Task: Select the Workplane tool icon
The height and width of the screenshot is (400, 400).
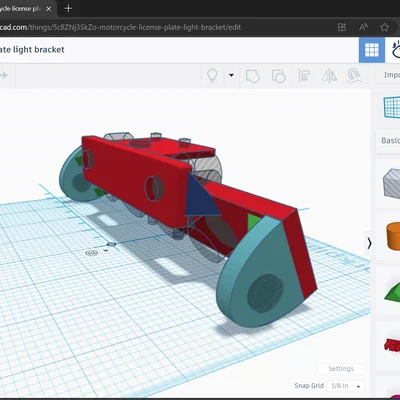Action: click(x=392, y=107)
